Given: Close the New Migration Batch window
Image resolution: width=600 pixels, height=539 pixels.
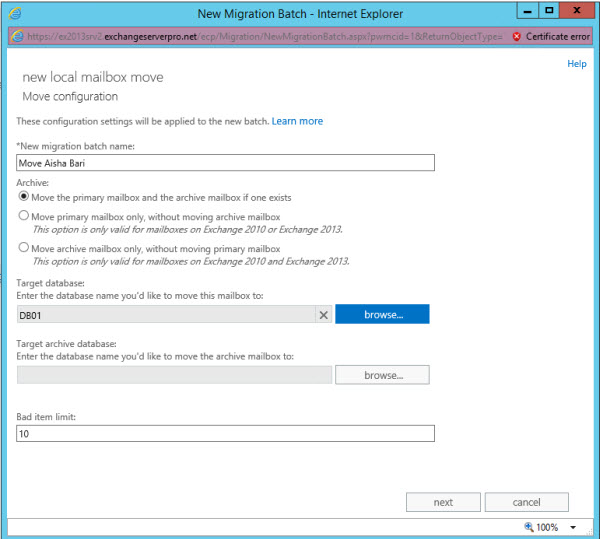Looking at the screenshot, I should click(x=578, y=12).
